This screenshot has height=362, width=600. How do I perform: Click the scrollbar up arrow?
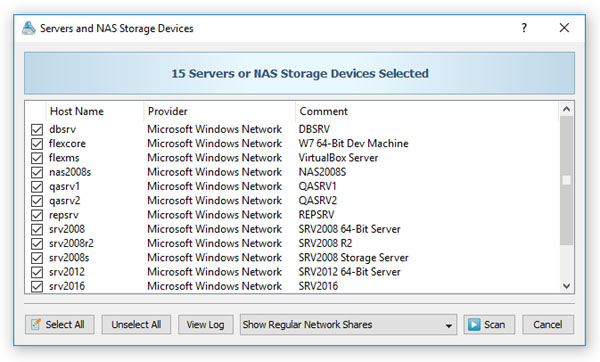pyautogui.click(x=566, y=109)
